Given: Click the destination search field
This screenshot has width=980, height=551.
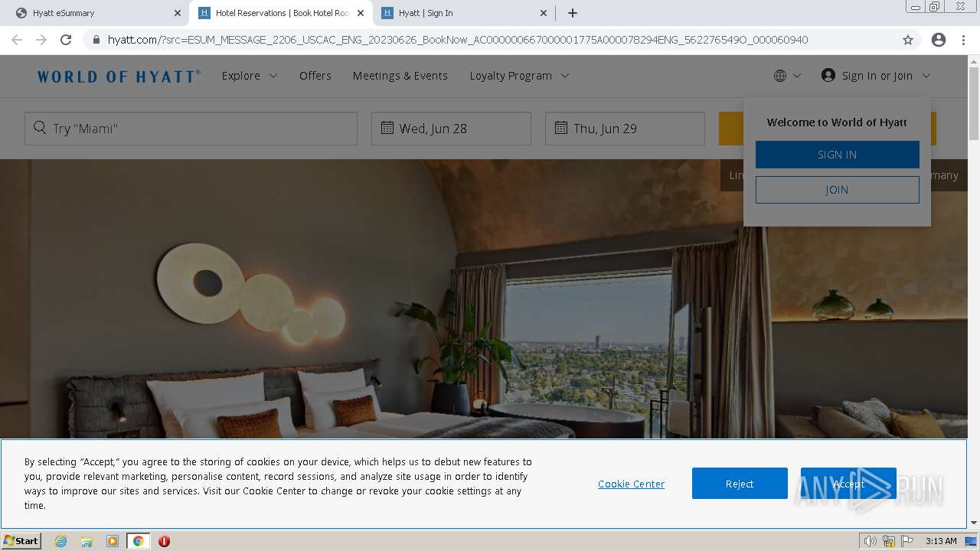Looking at the screenshot, I should pos(191,129).
